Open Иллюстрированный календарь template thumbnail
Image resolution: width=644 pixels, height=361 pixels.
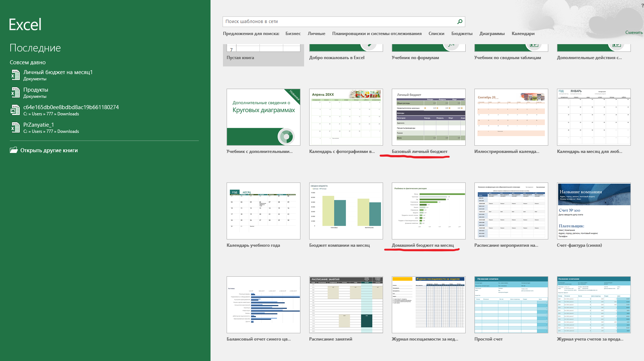click(511, 117)
